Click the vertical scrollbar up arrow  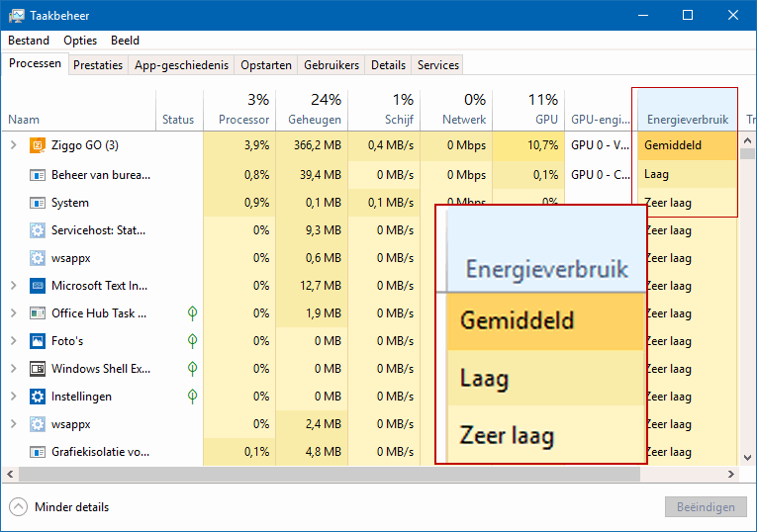(x=747, y=140)
